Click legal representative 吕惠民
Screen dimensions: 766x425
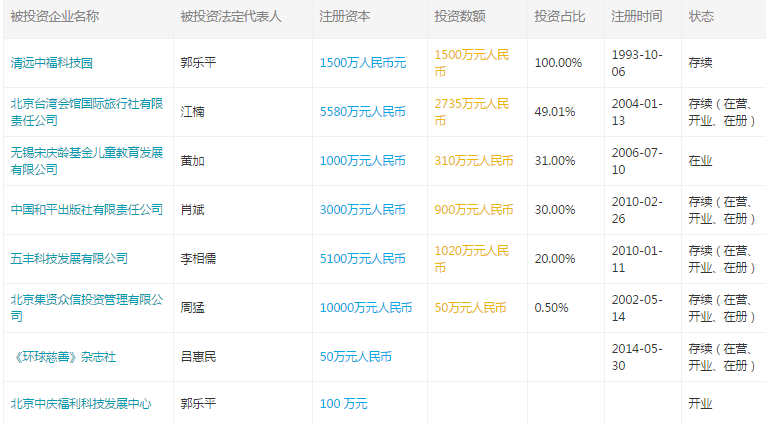pyautogui.click(x=198, y=357)
